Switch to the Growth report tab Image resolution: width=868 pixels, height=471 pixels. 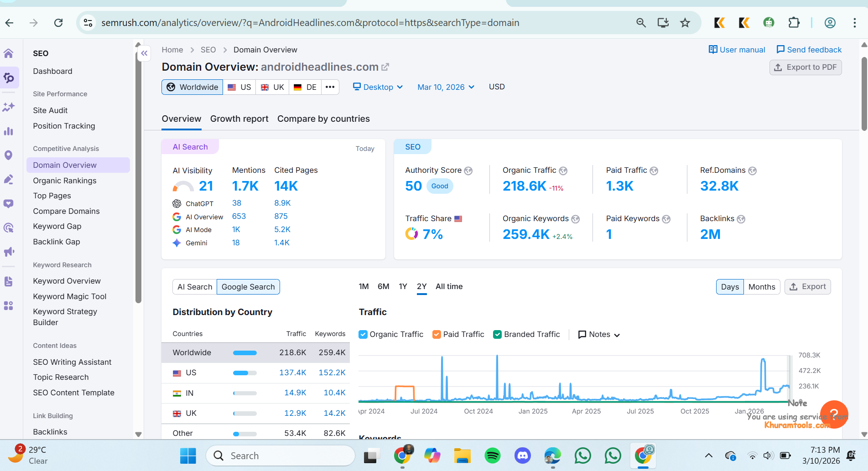pos(239,119)
